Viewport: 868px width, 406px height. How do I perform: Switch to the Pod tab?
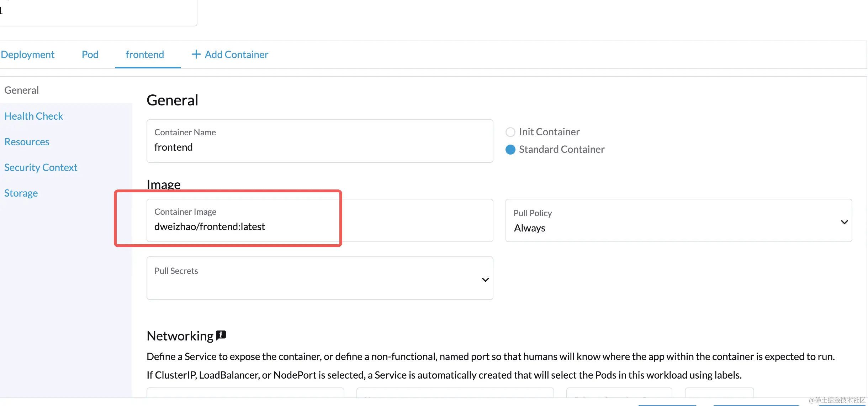coord(90,54)
